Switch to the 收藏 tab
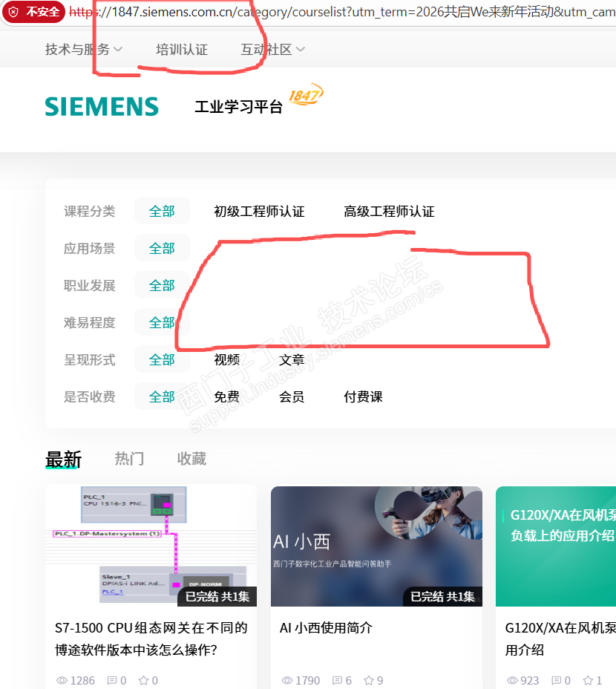 coord(191,459)
